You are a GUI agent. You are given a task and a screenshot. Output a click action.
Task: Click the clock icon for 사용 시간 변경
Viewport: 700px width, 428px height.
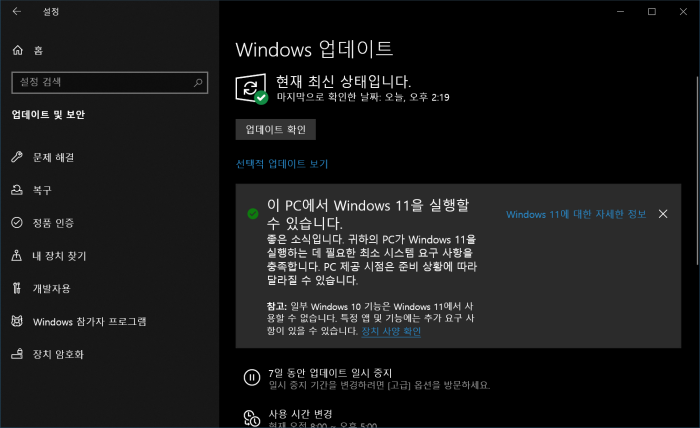point(252,418)
